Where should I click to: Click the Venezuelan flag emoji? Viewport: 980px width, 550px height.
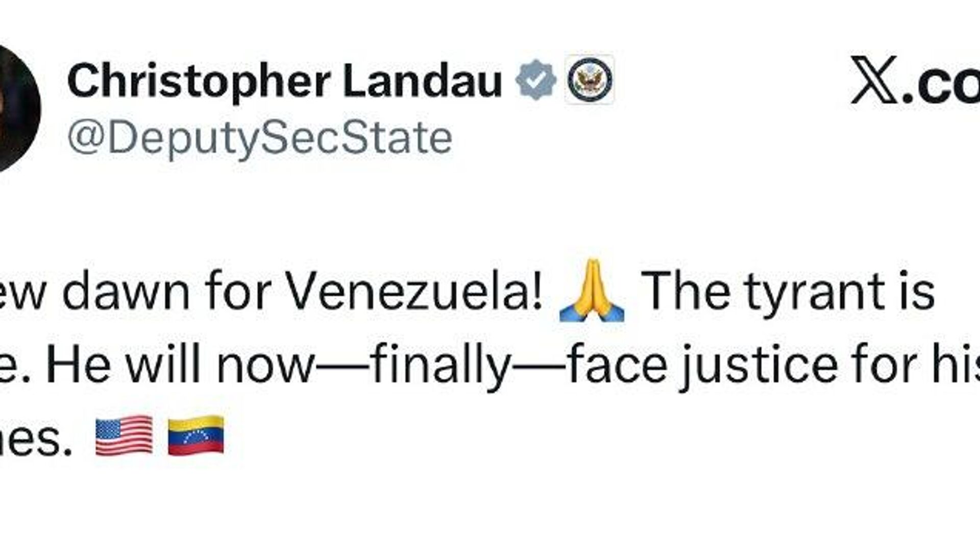pyautogui.click(x=196, y=436)
